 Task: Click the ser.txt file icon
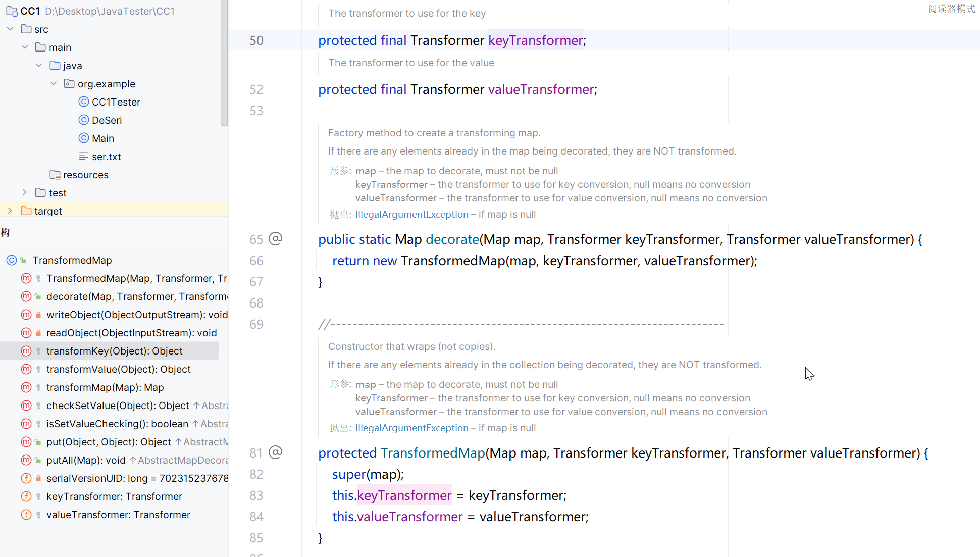pos(84,157)
